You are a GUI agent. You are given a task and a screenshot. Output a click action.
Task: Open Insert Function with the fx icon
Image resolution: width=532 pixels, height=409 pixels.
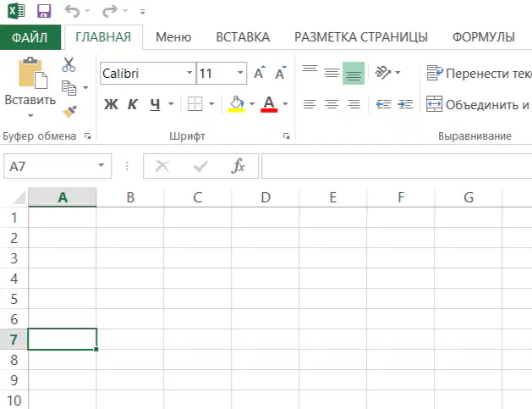point(238,166)
